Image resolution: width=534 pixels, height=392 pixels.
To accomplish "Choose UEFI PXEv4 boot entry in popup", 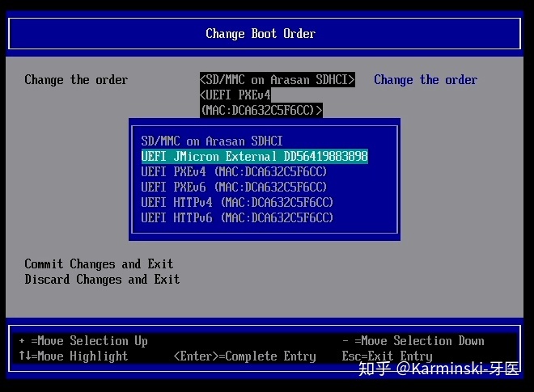I will [x=234, y=171].
